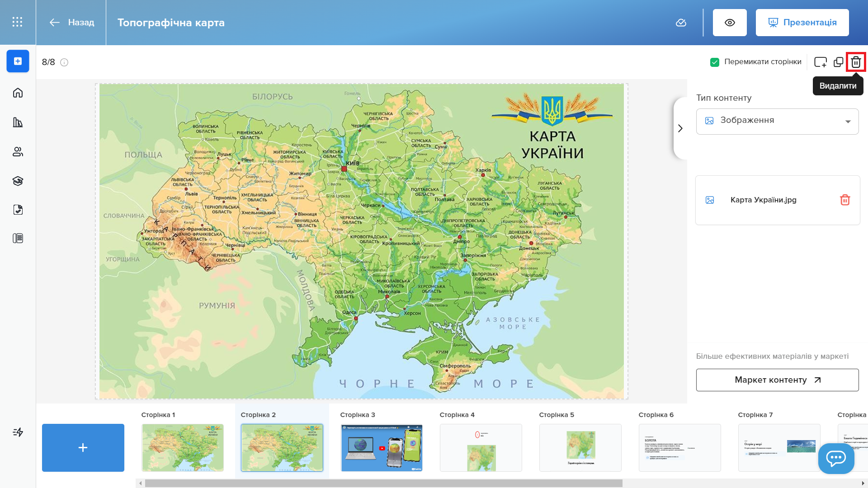
Task: Duplicate the page with the copy icon
Action: (x=838, y=62)
